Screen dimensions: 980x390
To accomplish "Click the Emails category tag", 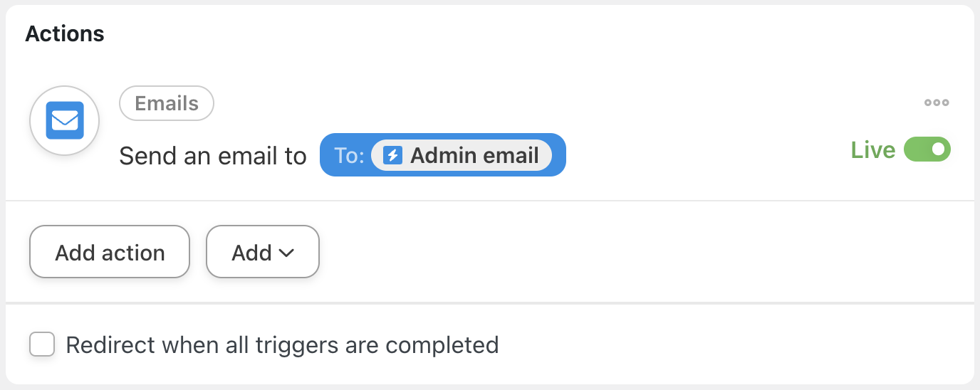I will coord(167,103).
